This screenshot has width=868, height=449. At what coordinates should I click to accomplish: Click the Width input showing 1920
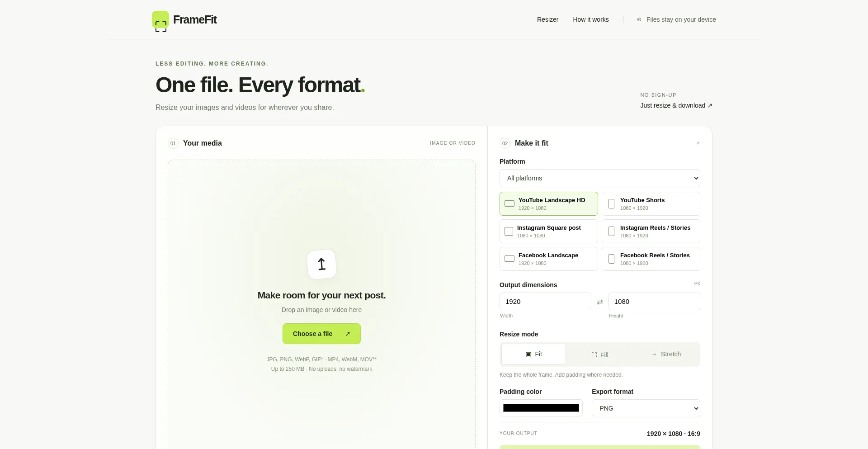click(545, 302)
